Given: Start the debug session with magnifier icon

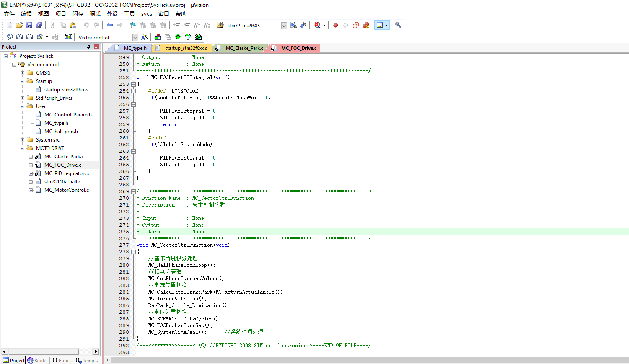Looking at the screenshot, I should pyautogui.click(x=317, y=25).
